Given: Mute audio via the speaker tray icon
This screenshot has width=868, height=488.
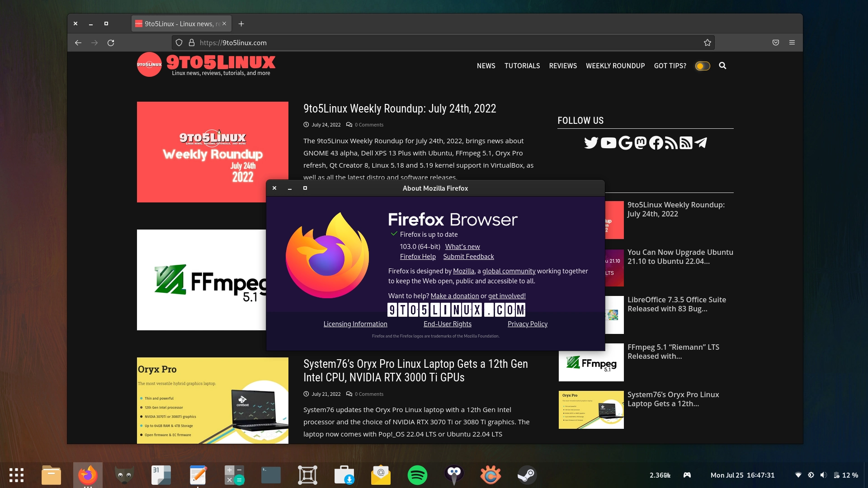Looking at the screenshot, I should click(x=824, y=475).
